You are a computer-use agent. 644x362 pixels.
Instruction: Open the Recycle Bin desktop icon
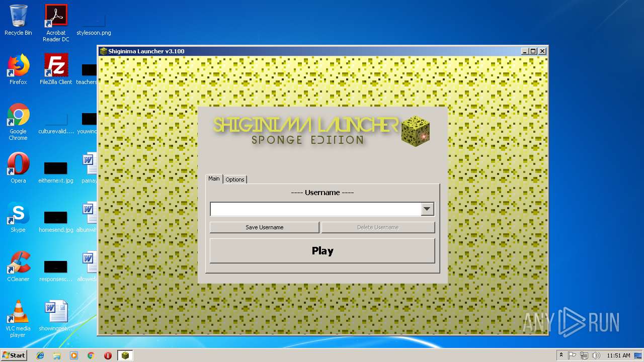[18, 20]
